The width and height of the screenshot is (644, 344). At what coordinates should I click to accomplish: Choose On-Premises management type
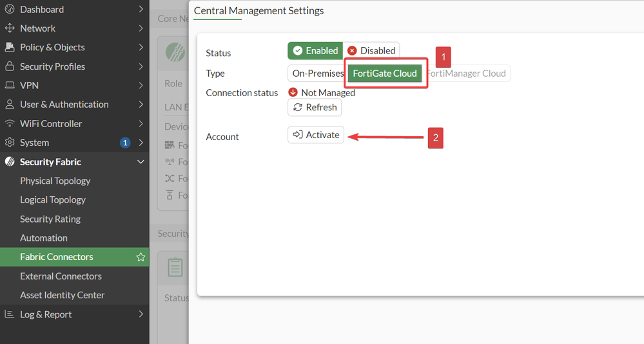pos(317,74)
